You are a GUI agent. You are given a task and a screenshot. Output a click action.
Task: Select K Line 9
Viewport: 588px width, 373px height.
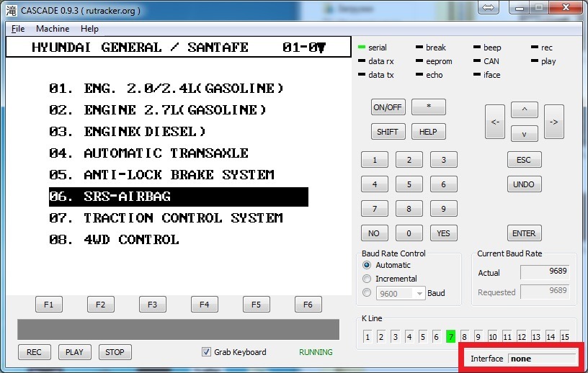click(478, 337)
